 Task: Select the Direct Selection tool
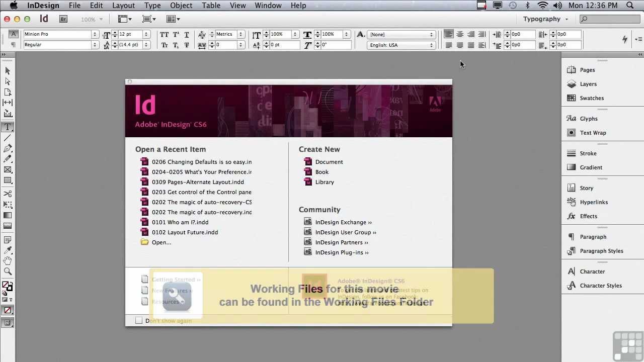tap(8, 81)
